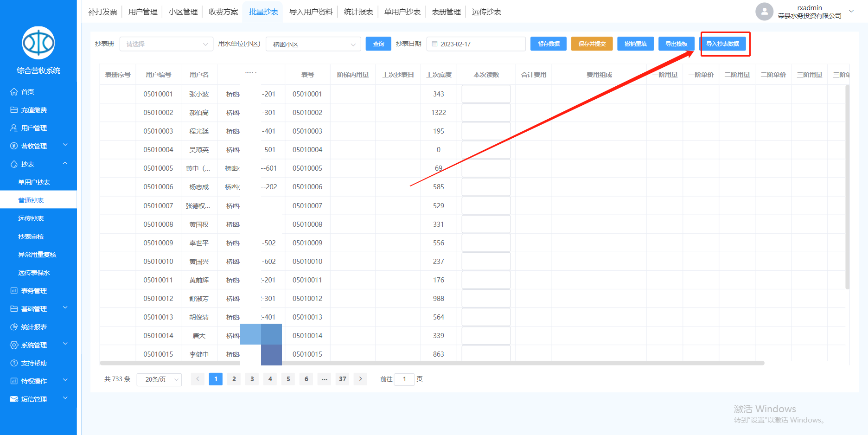Click the table vertical scrollbar
Viewport: 868px width, 435px height.
tap(847, 187)
